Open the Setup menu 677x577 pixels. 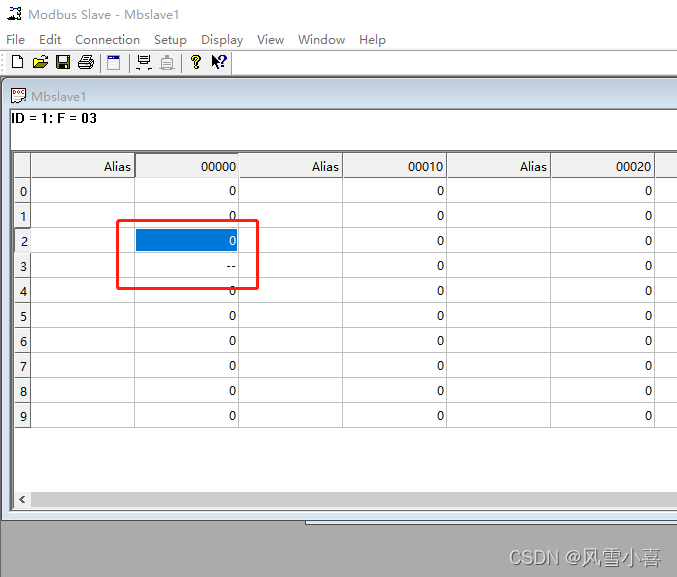(x=170, y=40)
